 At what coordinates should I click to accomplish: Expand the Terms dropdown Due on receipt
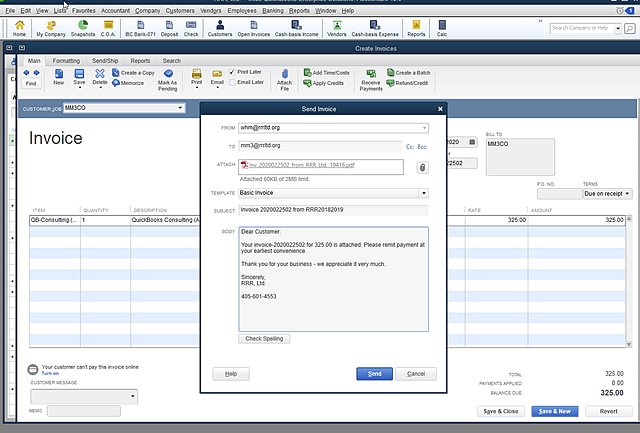627,193
